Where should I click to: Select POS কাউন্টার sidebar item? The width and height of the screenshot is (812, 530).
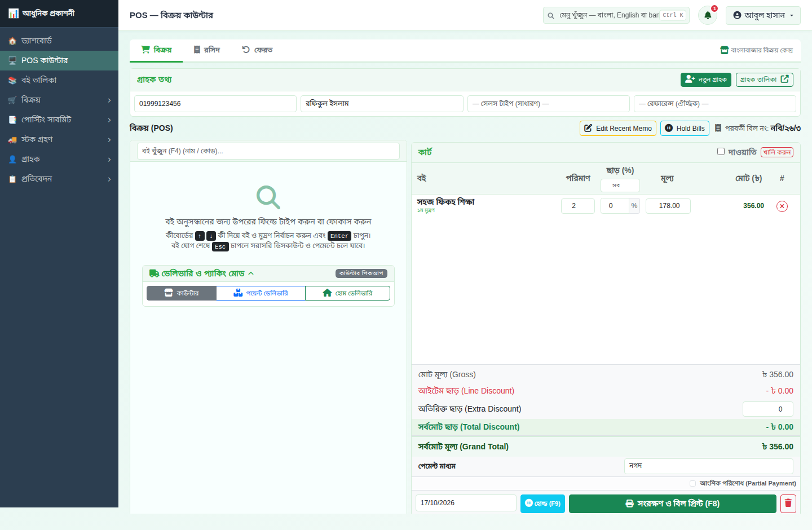[x=59, y=60]
